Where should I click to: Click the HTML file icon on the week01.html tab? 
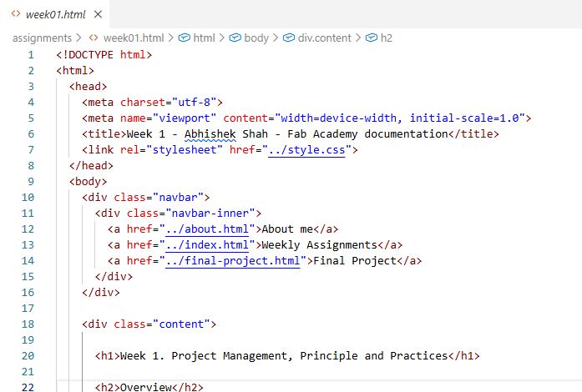pyautogui.click(x=16, y=13)
